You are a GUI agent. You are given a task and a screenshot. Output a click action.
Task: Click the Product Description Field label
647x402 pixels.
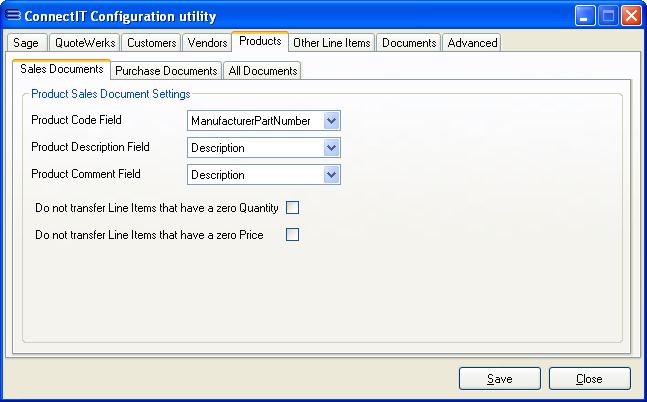click(x=90, y=147)
